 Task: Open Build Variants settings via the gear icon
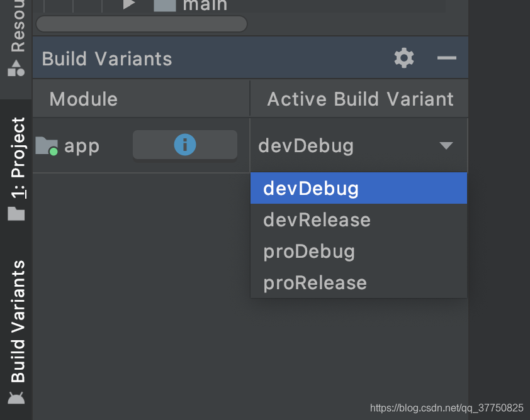[x=403, y=58]
